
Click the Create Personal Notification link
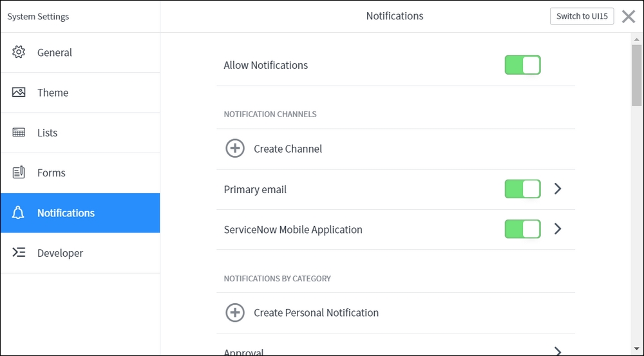pyautogui.click(x=316, y=312)
